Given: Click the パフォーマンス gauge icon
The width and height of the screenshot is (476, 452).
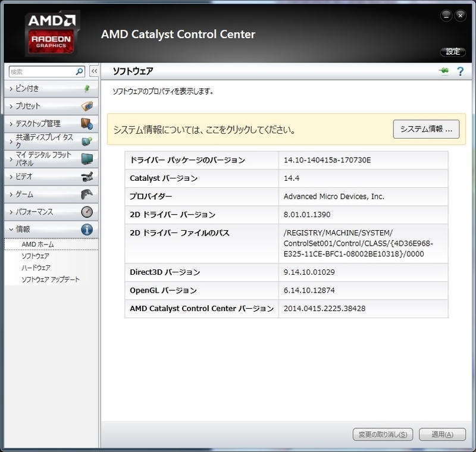Looking at the screenshot, I should tap(87, 212).
